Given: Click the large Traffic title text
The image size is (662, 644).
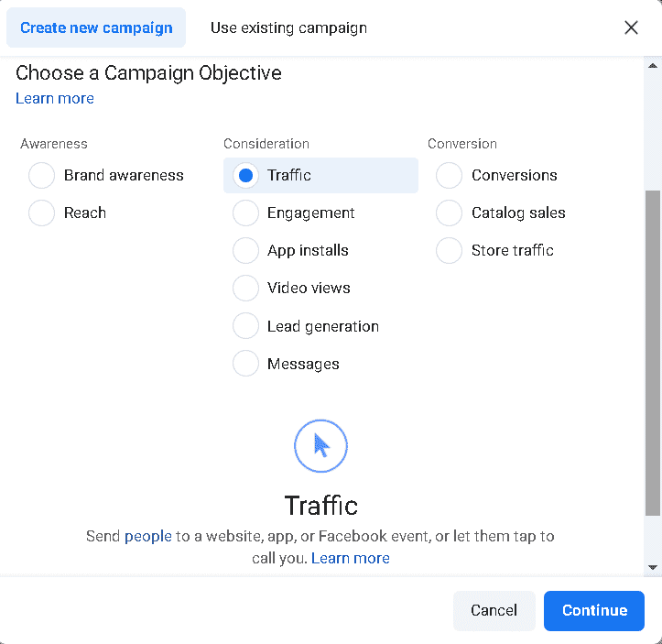Looking at the screenshot, I should [320, 505].
